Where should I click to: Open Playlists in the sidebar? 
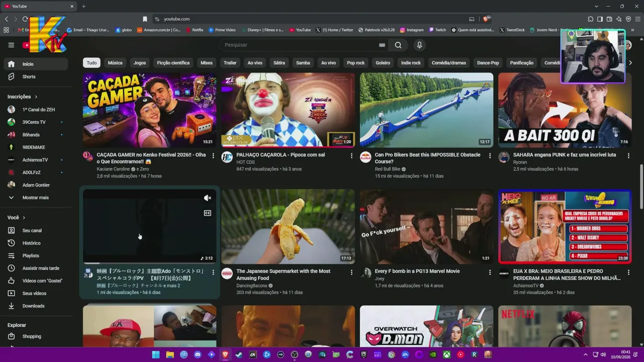(36, 255)
